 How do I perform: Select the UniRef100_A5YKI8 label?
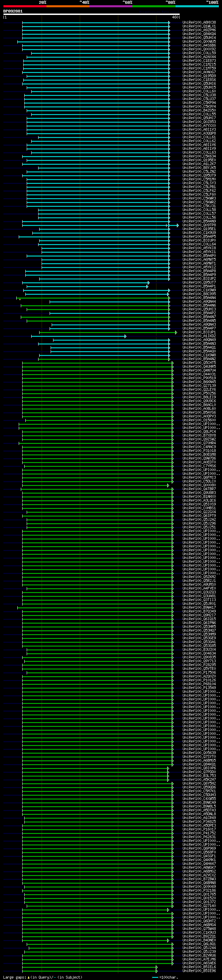[x=199, y=248]
